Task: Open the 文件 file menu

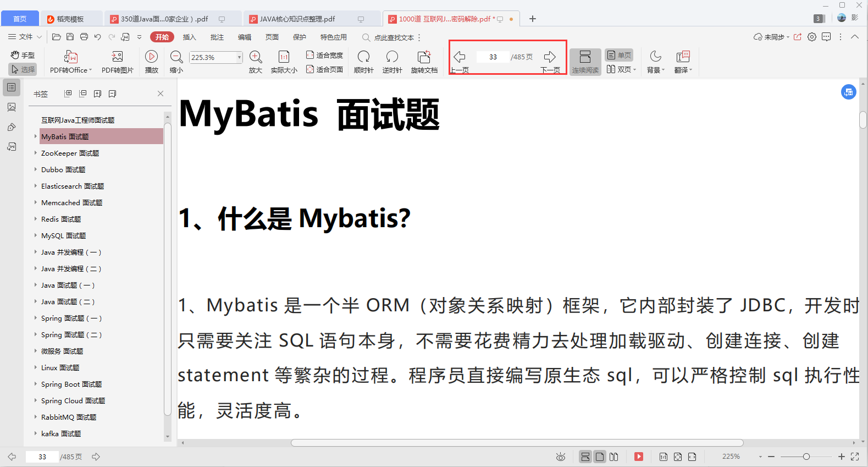Action: point(25,37)
